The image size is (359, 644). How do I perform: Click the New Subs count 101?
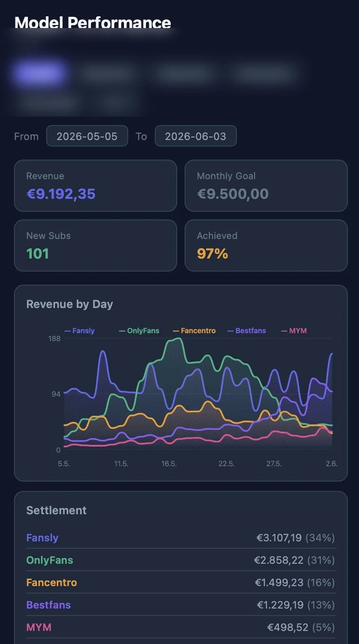pos(38,253)
